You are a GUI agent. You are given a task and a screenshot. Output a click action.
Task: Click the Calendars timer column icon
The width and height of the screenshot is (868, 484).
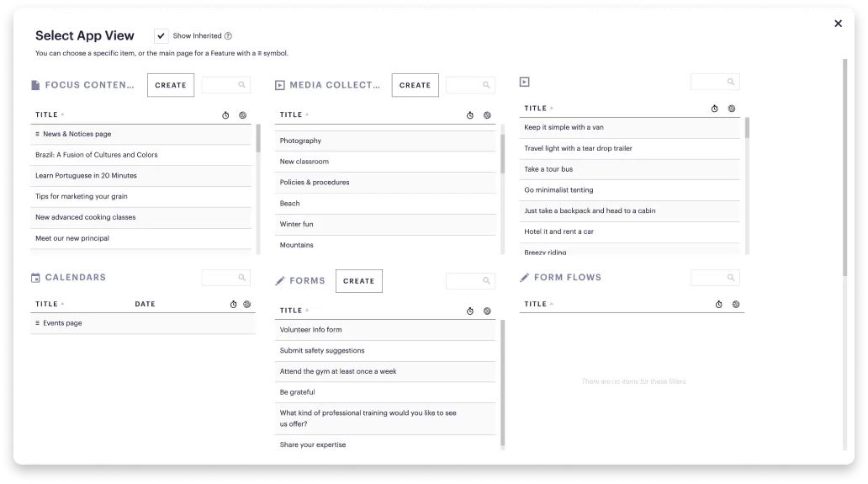(234, 305)
